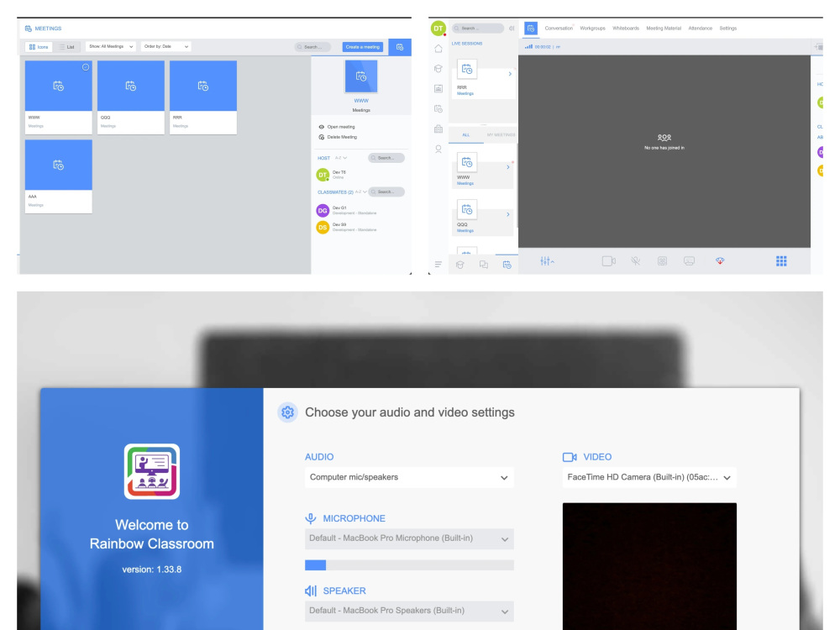Open the Computer mic/speakers audio dropdown
Viewport: 840px width, 630px height.
coord(409,477)
